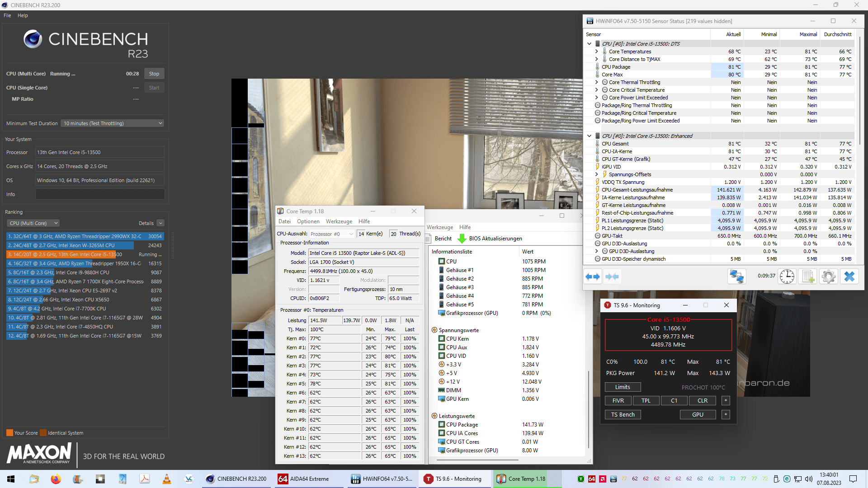Expand Spannungs-Offsets row in HWiNFO
868x488 pixels.
(x=596, y=174)
